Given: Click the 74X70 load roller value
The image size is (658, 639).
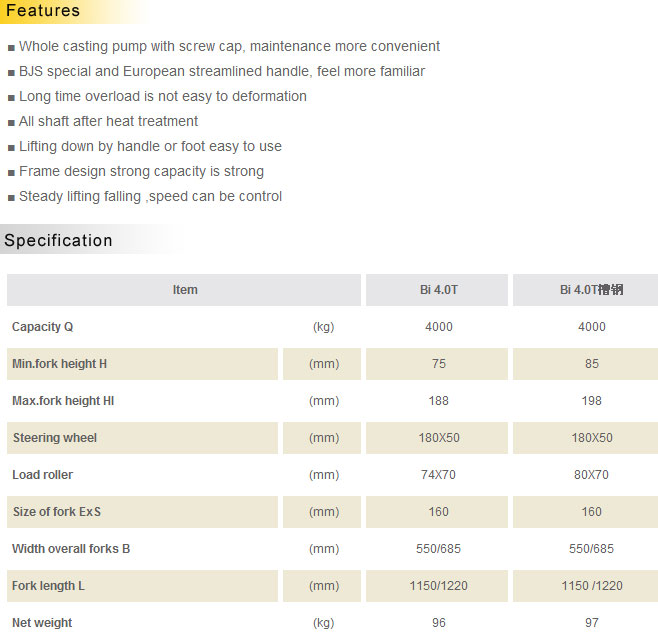Looking at the screenshot, I should [x=438, y=475].
